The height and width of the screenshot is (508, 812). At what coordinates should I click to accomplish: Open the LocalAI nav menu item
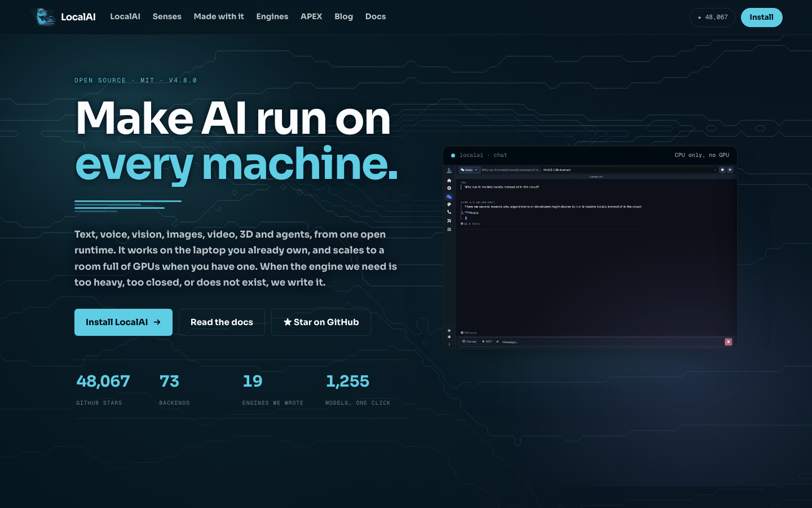point(125,16)
